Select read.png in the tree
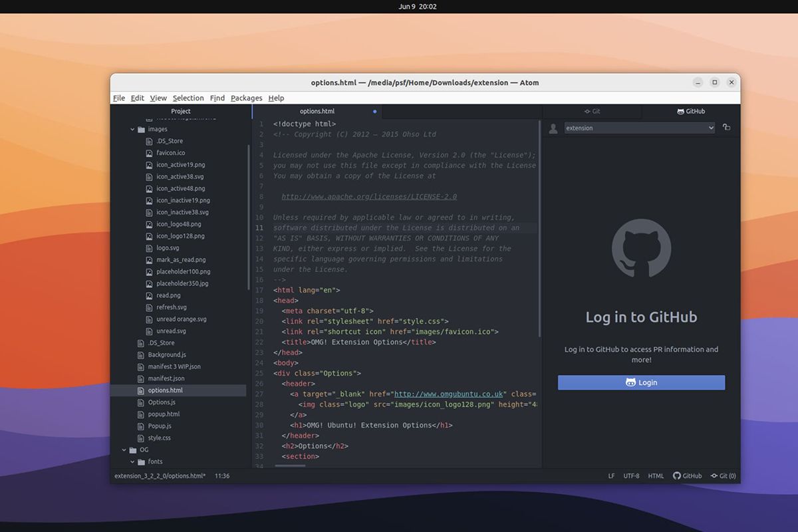This screenshot has width=798, height=532. click(x=168, y=295)
